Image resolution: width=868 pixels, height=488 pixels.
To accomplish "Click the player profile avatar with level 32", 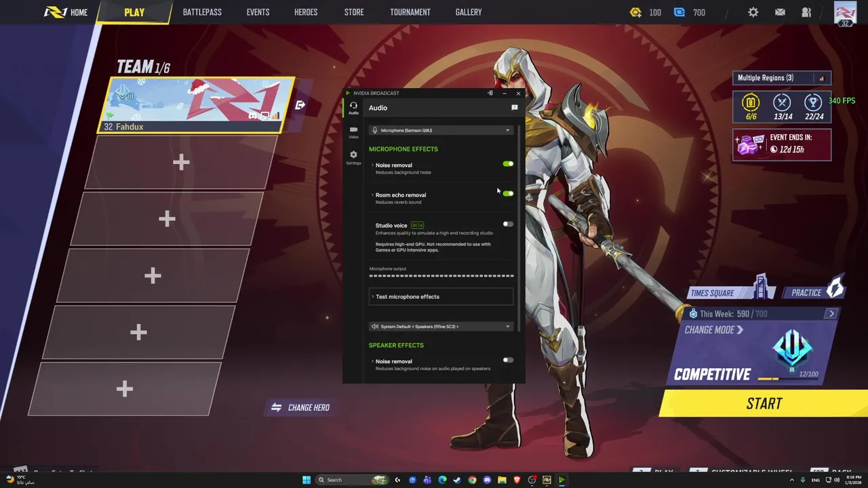I will tap(845, 14).
